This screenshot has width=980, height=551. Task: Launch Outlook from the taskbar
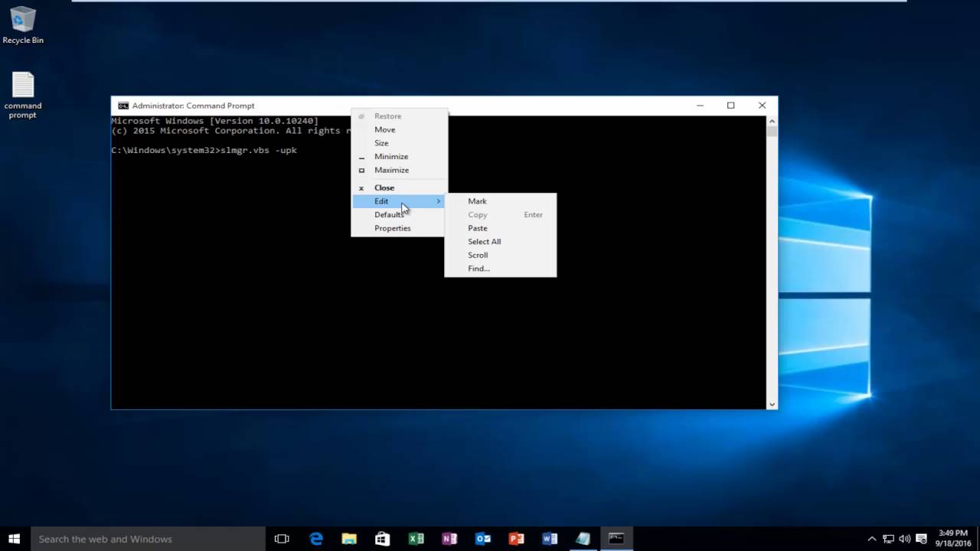pos(483,539)
